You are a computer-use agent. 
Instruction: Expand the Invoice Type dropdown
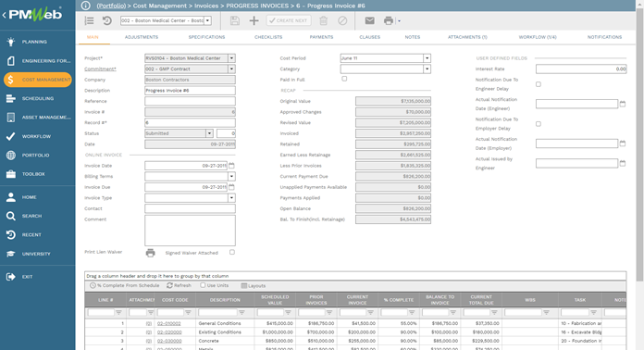231,197
